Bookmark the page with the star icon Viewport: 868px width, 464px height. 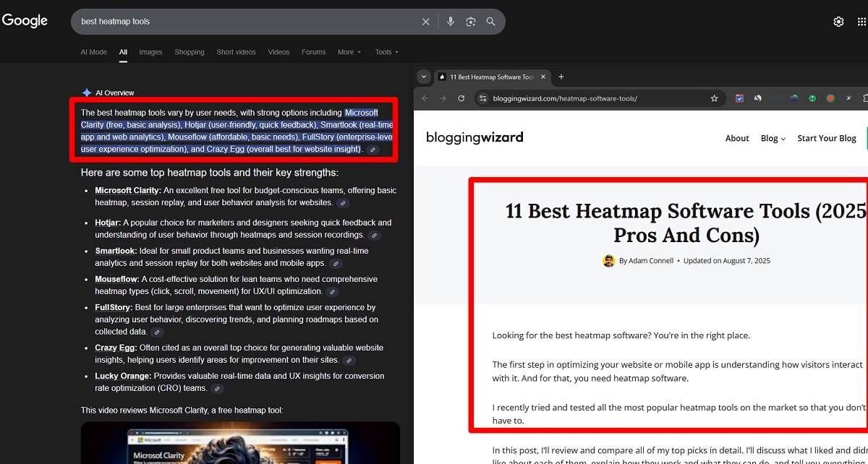coord(714,98)
